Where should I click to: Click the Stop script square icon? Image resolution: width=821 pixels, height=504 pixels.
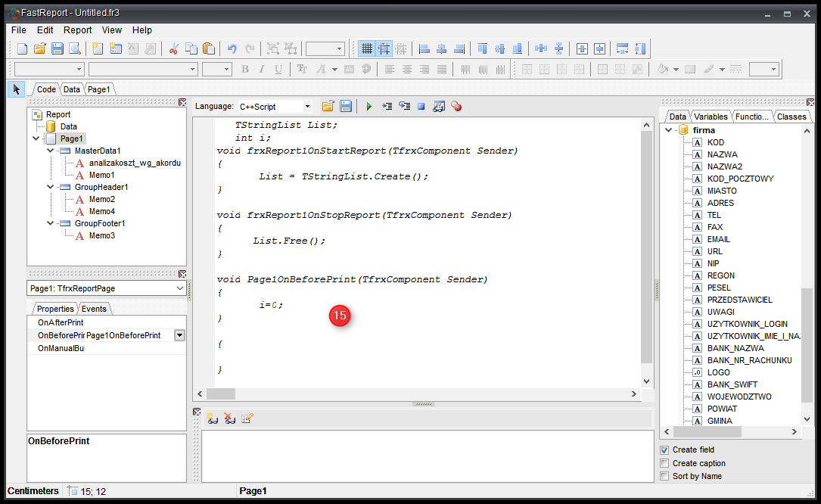[421, 107]
